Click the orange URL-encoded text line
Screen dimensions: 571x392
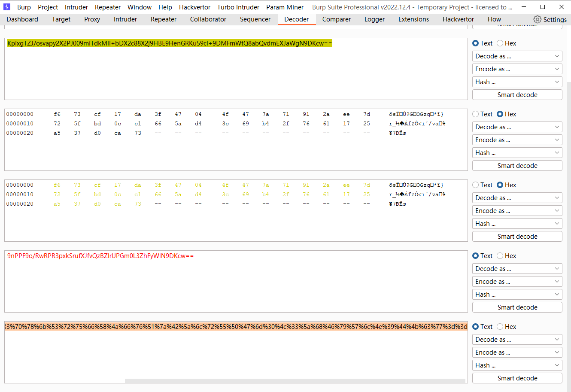tap(236, 327)
